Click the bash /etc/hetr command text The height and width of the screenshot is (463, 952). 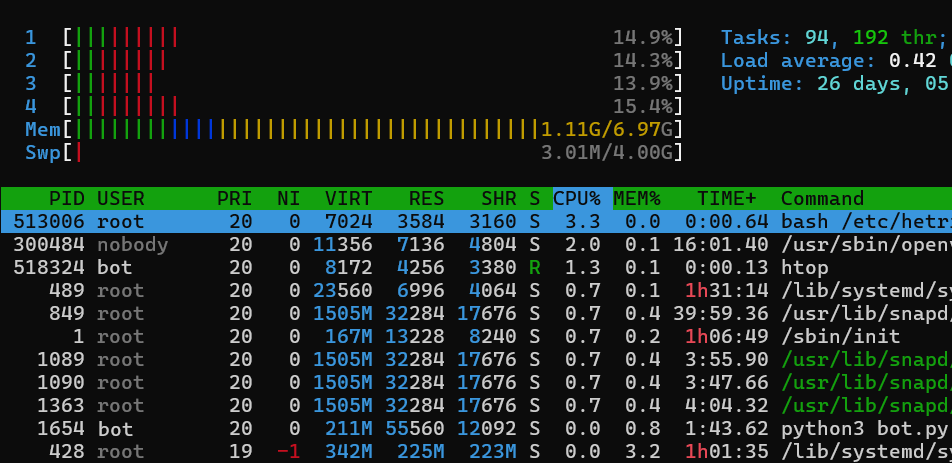pos(866,221)
